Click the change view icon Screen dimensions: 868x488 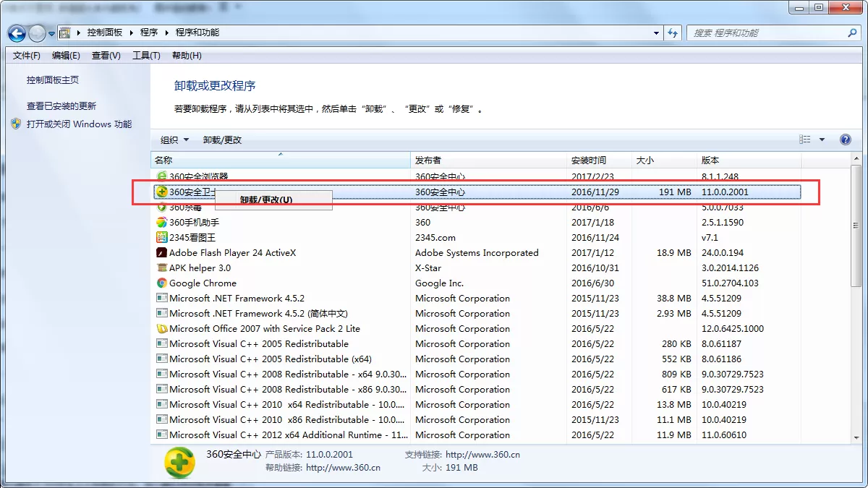[805, 140]
